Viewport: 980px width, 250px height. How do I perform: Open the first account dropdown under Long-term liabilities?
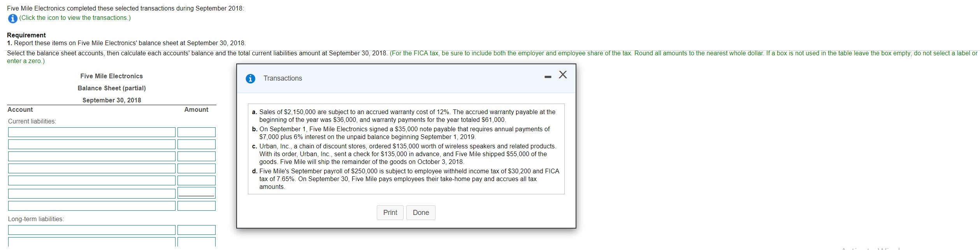[x=91, y=230]
